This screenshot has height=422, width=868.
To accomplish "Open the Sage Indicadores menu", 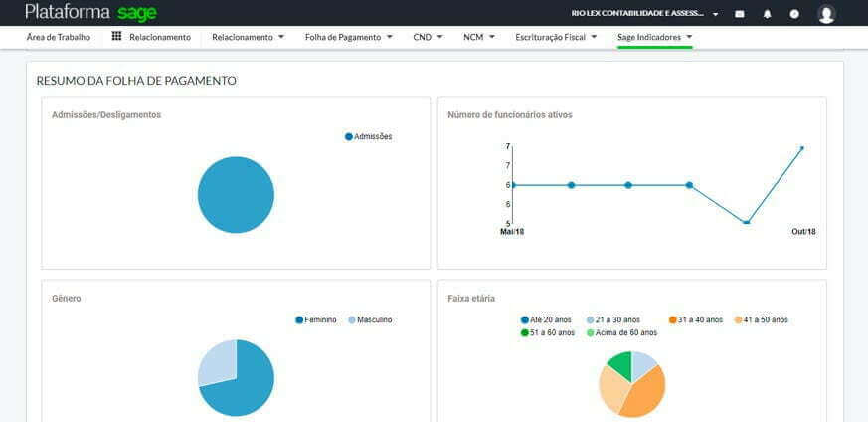I will (x=654, y=37).
